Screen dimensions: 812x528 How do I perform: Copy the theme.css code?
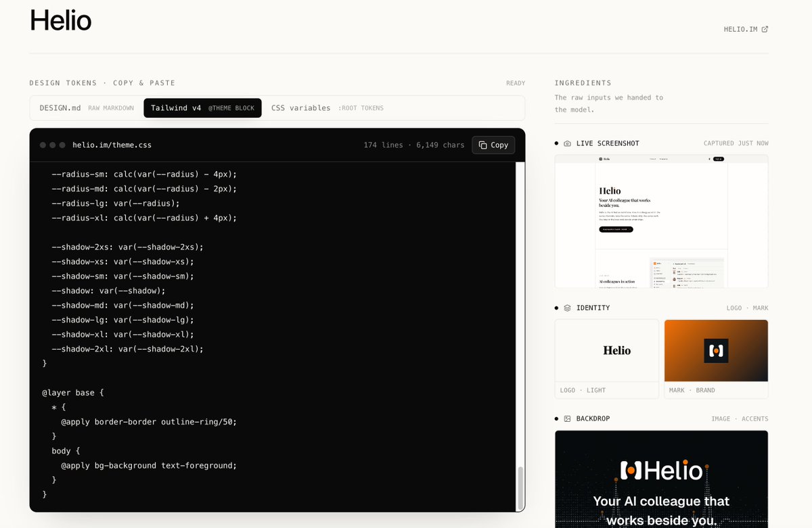pos(493,145)
